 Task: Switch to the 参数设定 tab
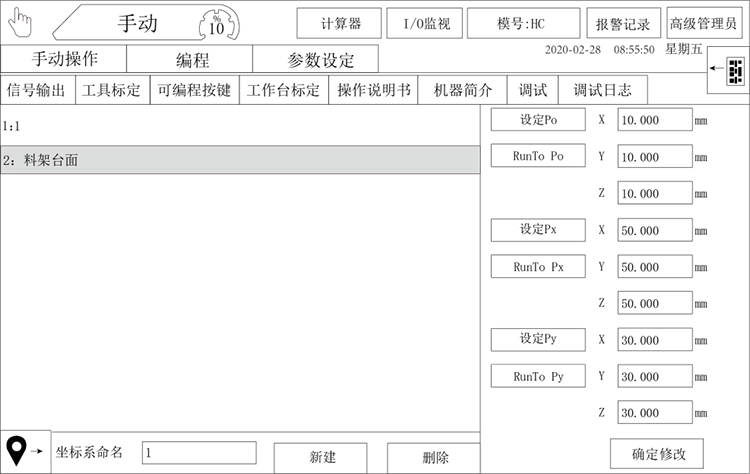tap(315, 59)
